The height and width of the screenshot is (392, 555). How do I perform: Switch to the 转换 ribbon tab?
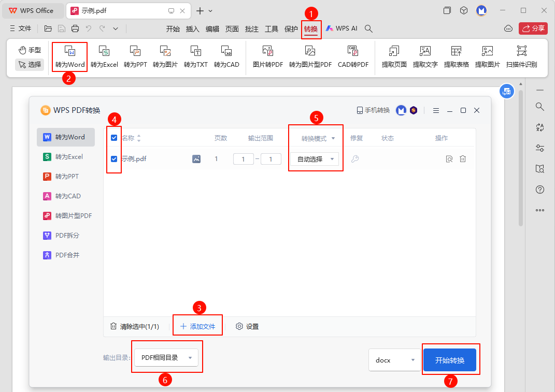tap(311, 29)
